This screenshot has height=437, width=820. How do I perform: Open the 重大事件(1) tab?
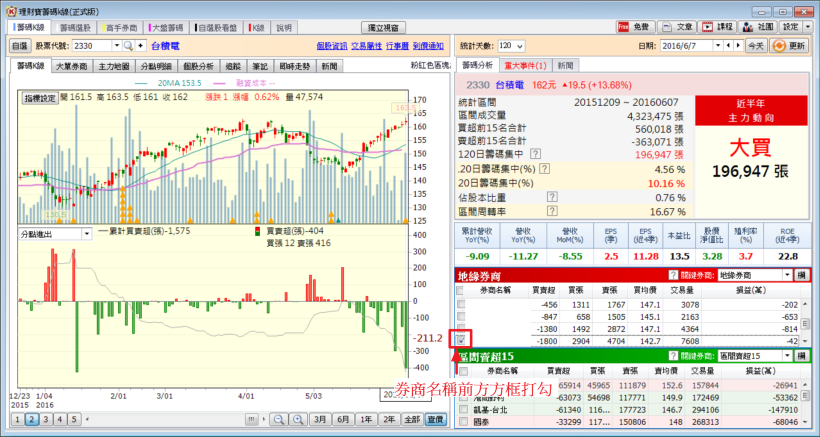525,66
